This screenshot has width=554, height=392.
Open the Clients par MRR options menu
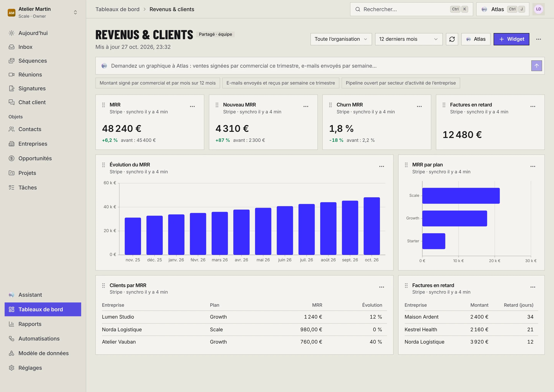tap(381, 287)
